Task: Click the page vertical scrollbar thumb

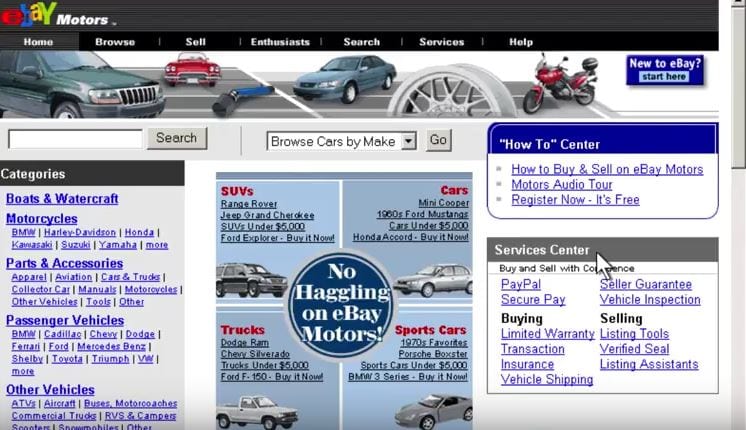Action: click(x=738, y=86)
